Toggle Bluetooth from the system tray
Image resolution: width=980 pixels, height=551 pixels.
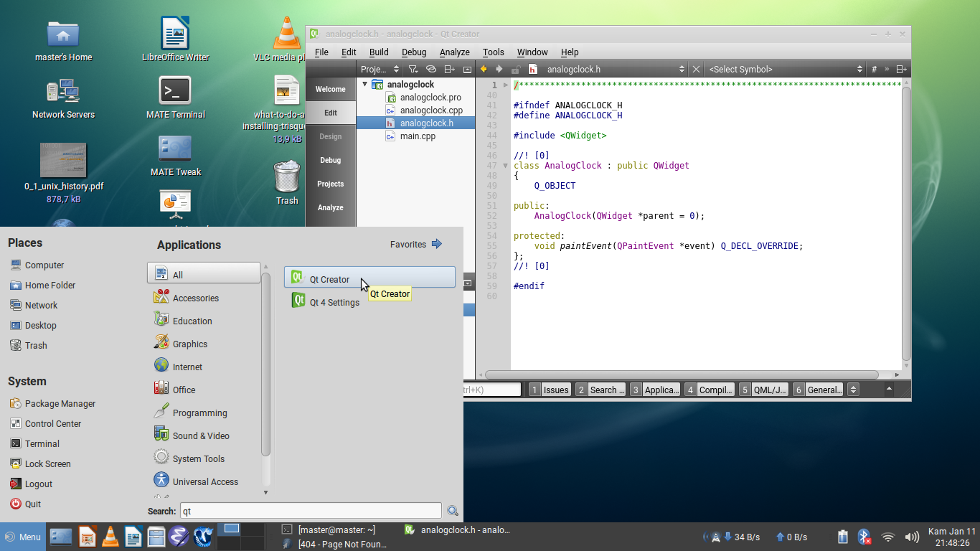click(x=865, y=536)
